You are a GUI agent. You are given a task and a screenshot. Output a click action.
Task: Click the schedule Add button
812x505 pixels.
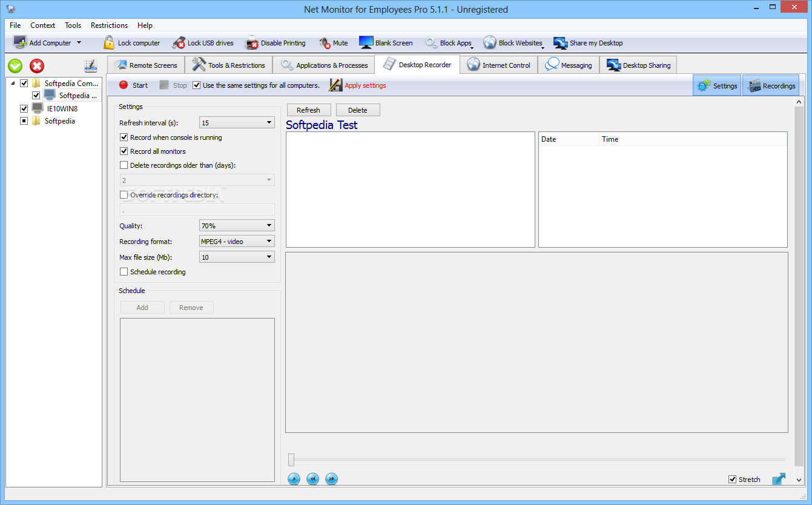click(x=142, y=308)
